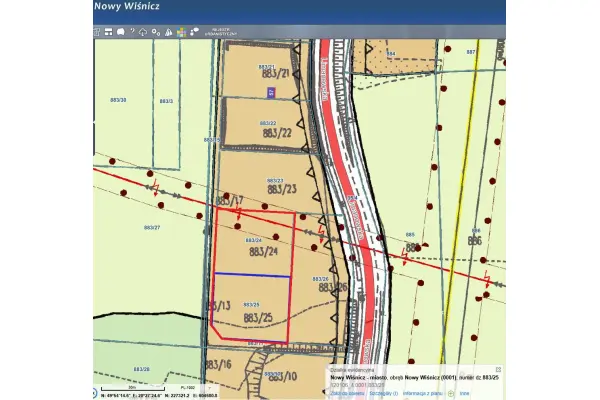Viewport: 600px width, 400px height.
Task: Click the colorful grid layers icon
Action: [181, 32]
